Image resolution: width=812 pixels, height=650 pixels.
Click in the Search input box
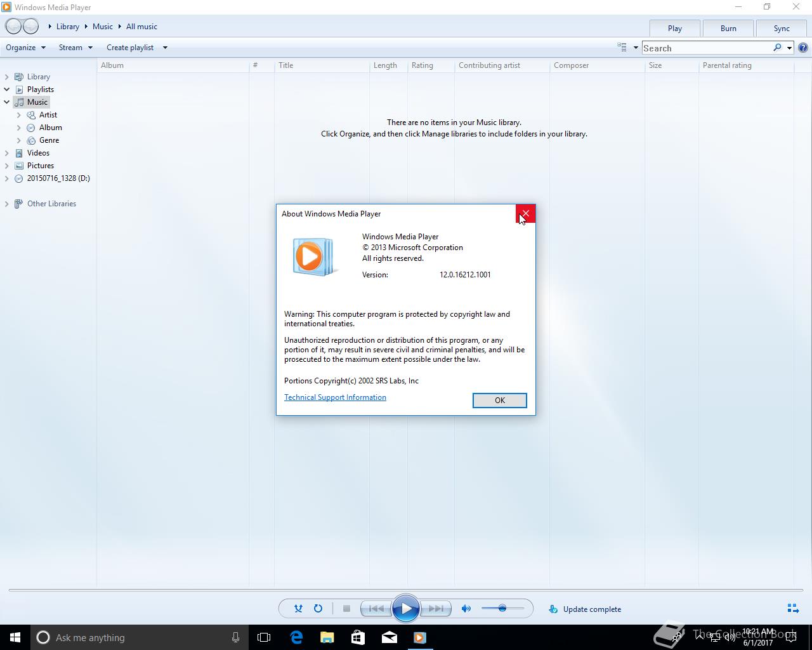tap(706, 48)
